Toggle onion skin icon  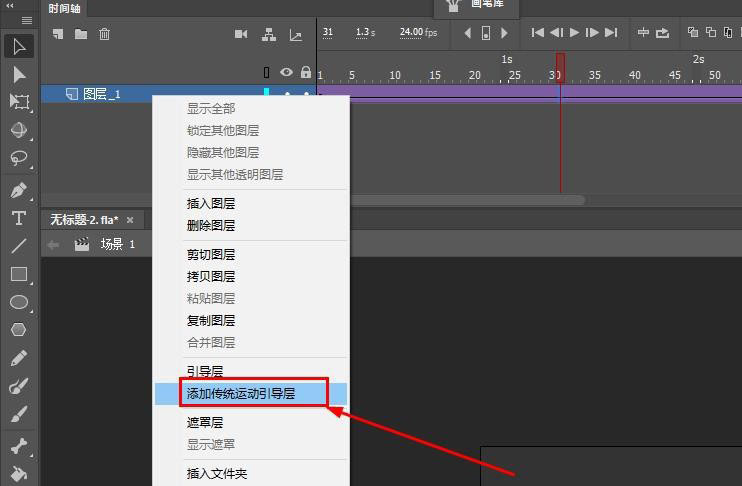pyautogui.click(x=693, y=32)
